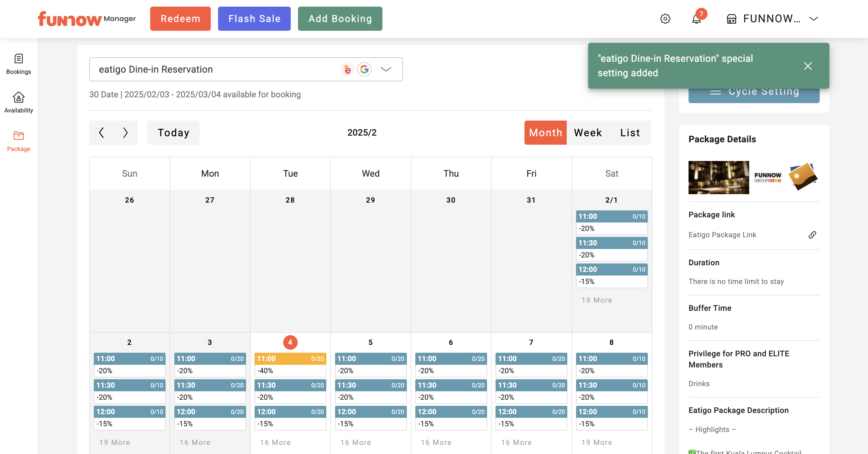
Task: Go to the previous month arrow
Action: (x=101, y=132)
